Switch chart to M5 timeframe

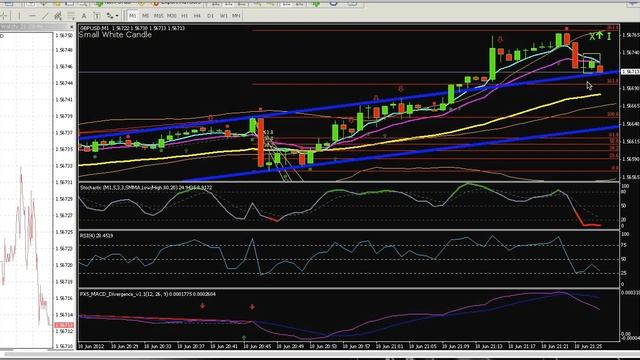pos(145,16)
